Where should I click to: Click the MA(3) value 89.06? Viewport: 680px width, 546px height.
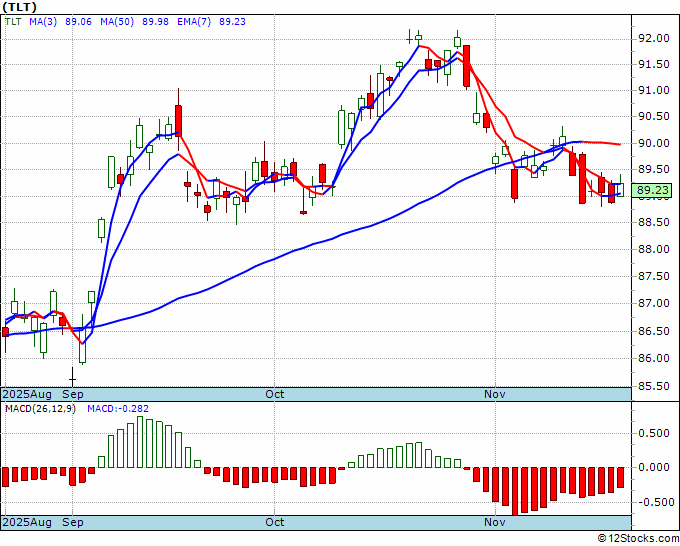point(78,21)
